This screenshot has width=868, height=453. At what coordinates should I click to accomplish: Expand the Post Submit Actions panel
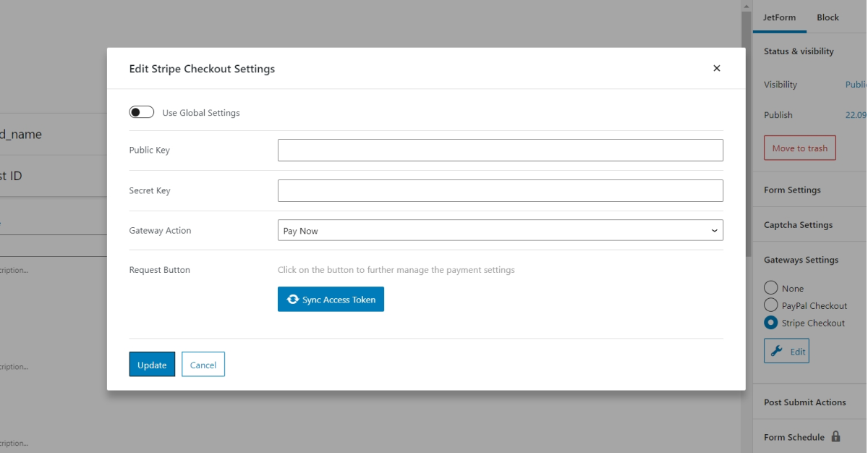click(x=805, y=402)
